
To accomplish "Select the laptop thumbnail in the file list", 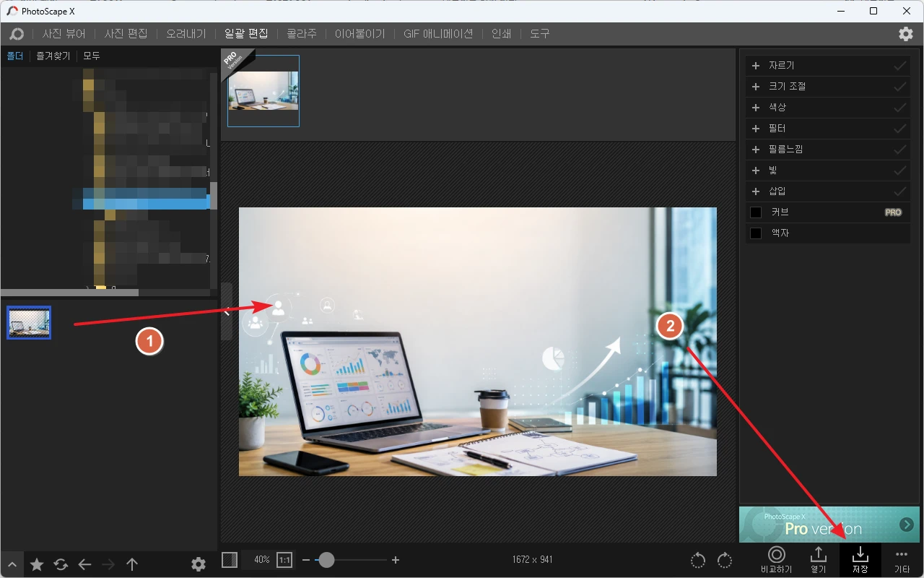I will pyautogui.click(x=29, y=323).
